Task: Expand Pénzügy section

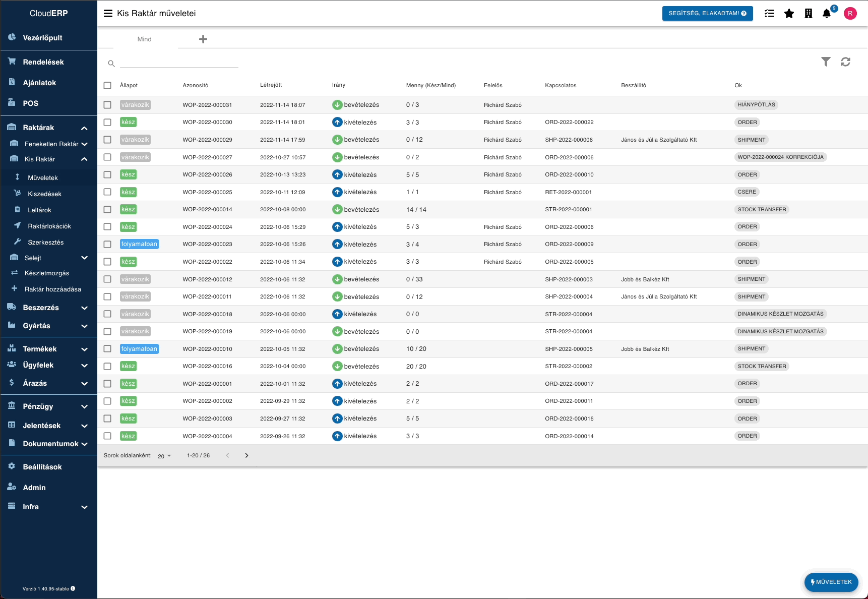Action: 84,407
